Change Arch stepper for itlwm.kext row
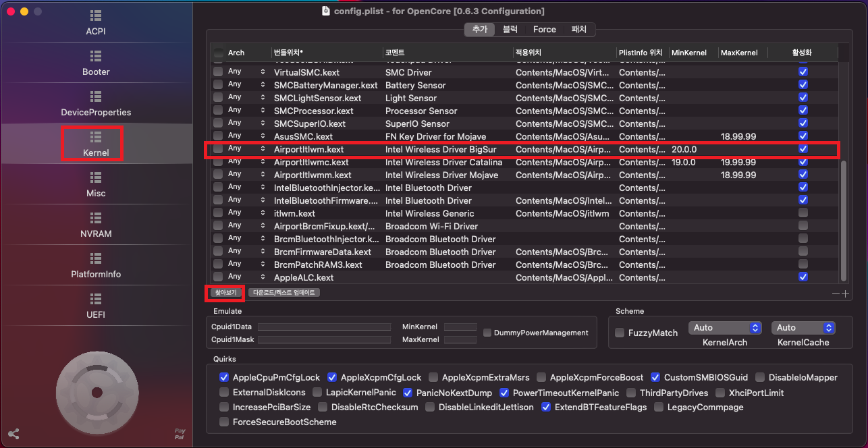Image resolution: width=868 pixels, height=448 pixels. (263, 213)
